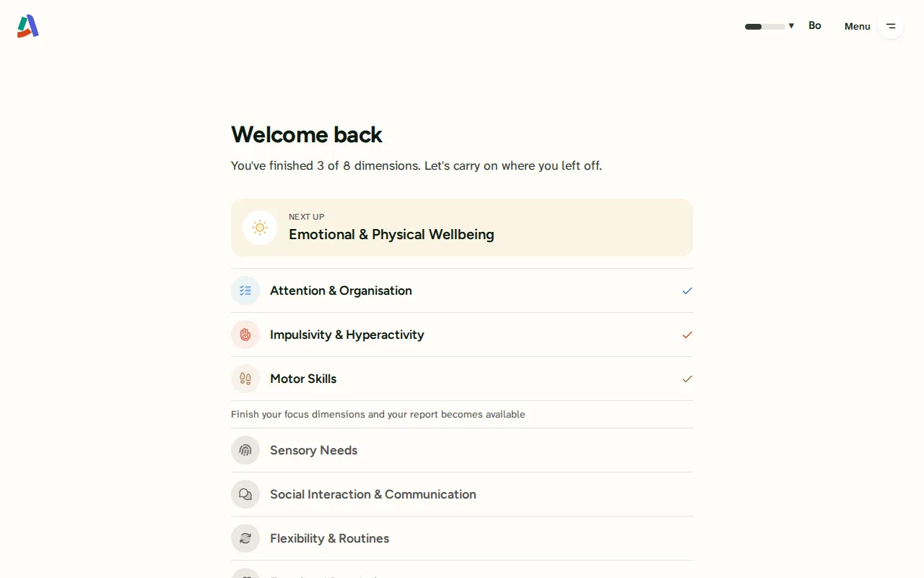The image size is (924, 578).
Task: Click the checklist icon for Attention & Organisation
Action: (x=245, y=290)
